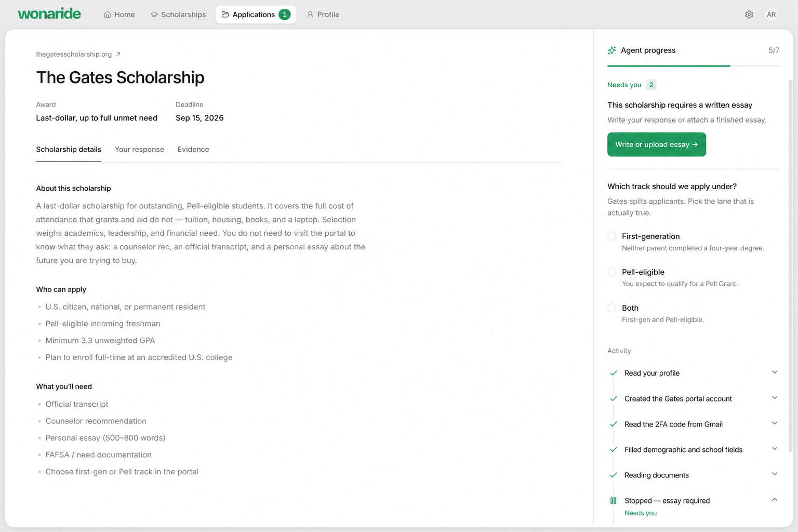
Task: Click The Gates Scholarship heading
Action: click(120, 77)
